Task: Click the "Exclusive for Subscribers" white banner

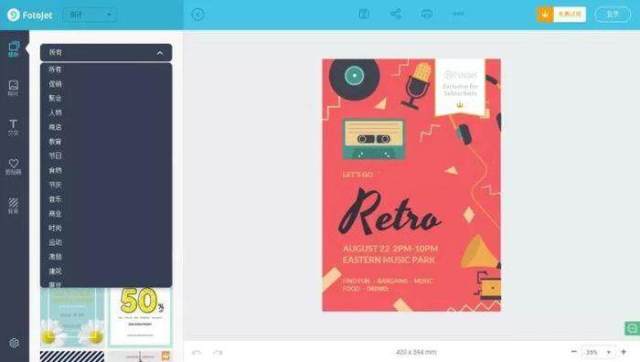Action: coord(460,87)
